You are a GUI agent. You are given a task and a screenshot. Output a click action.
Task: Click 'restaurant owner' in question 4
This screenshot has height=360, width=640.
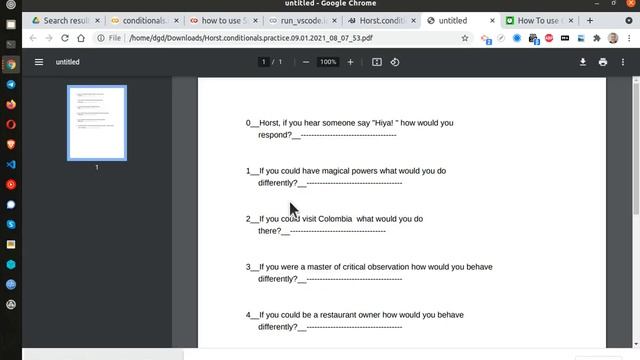pyautogui.click(x=350, y=315)
